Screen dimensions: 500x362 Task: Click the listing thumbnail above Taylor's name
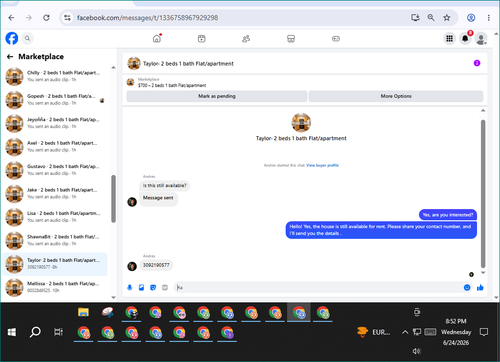(x=301, y=122)
